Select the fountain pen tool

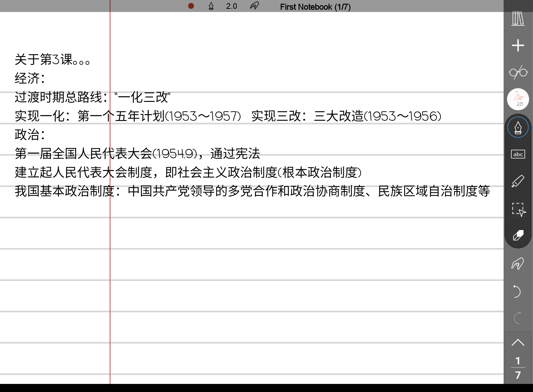[x=518, y=127]
